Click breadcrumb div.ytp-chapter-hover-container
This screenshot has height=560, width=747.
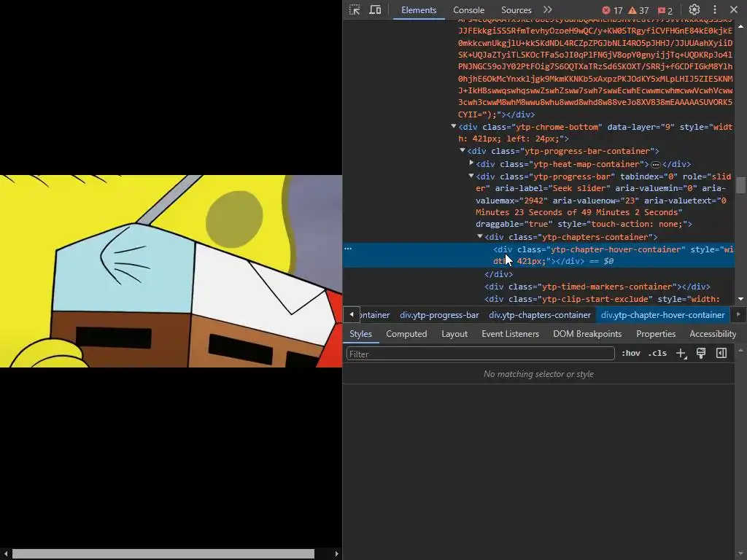click(x=662, y=315)
